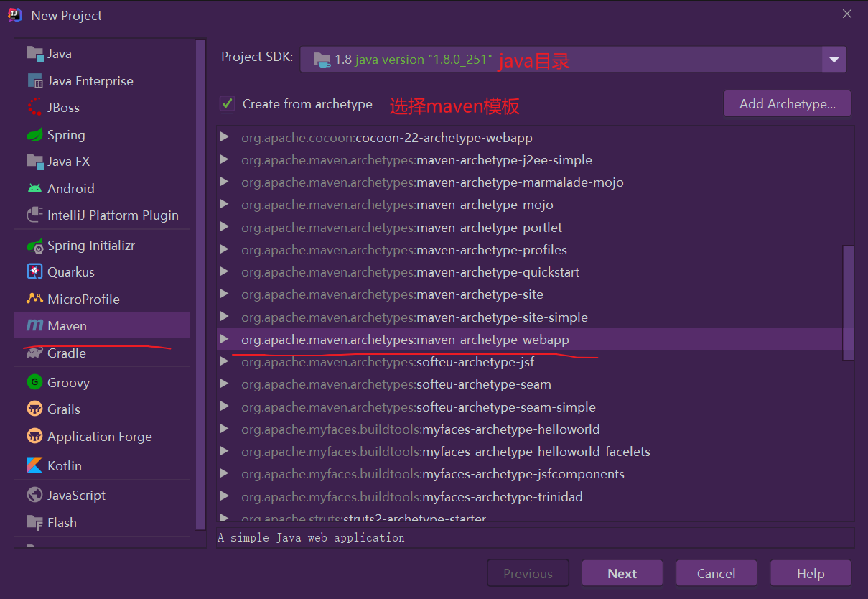The image size is (868, 599).
Task: Select maven-archetype-profiles row
Action: click(x=530, y=249)
